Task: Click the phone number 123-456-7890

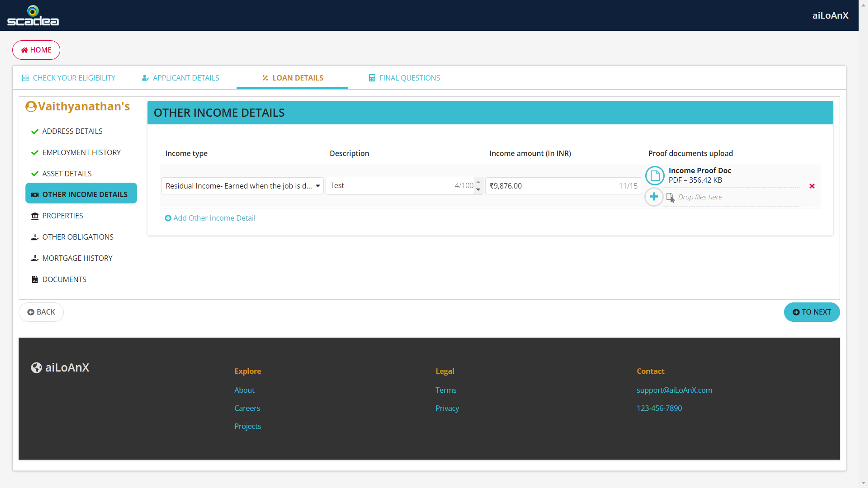Action: click(x=659, y=408)
